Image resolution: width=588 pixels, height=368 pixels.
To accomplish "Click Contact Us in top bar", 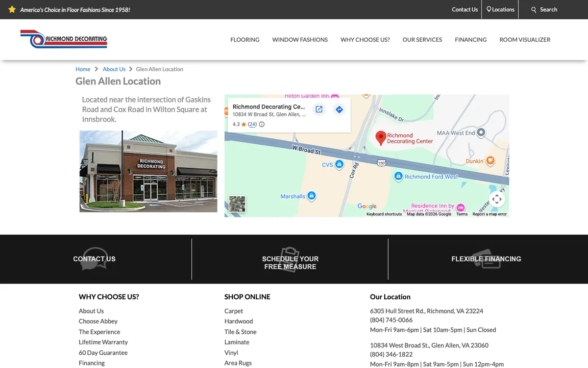I will point(465,9).
